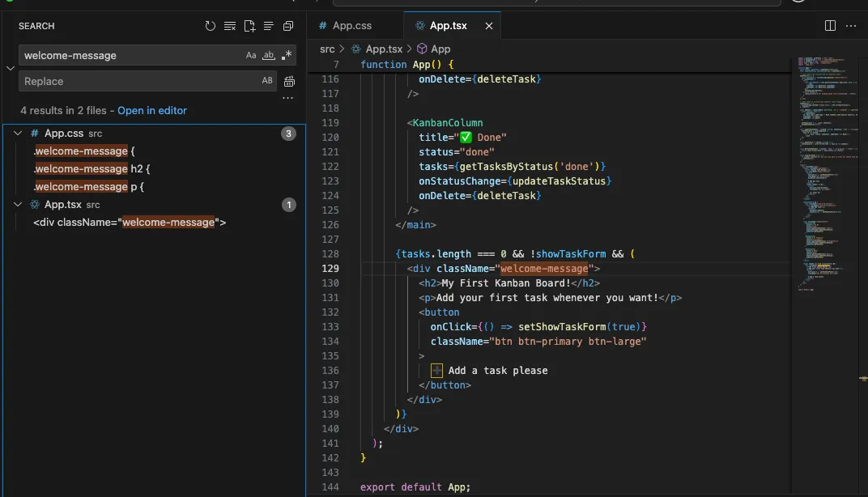Viewport: 868px width, 497px height.
Task: Split the editor to the right
Action: [x=830, y=26]
